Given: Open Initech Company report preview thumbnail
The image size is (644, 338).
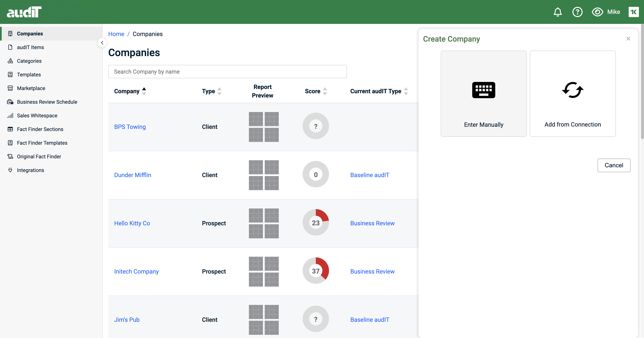Looking at the screenshot, I should point(263,271).
